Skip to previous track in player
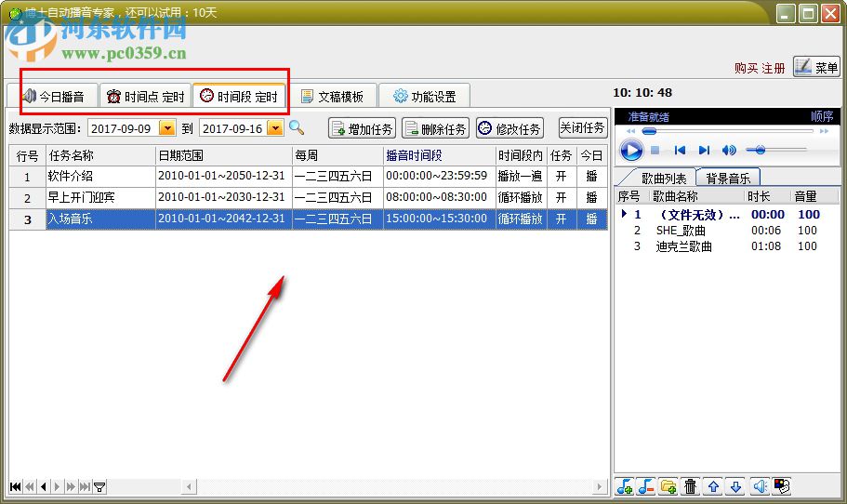847x504 pixels. click(x=680, y=150)
